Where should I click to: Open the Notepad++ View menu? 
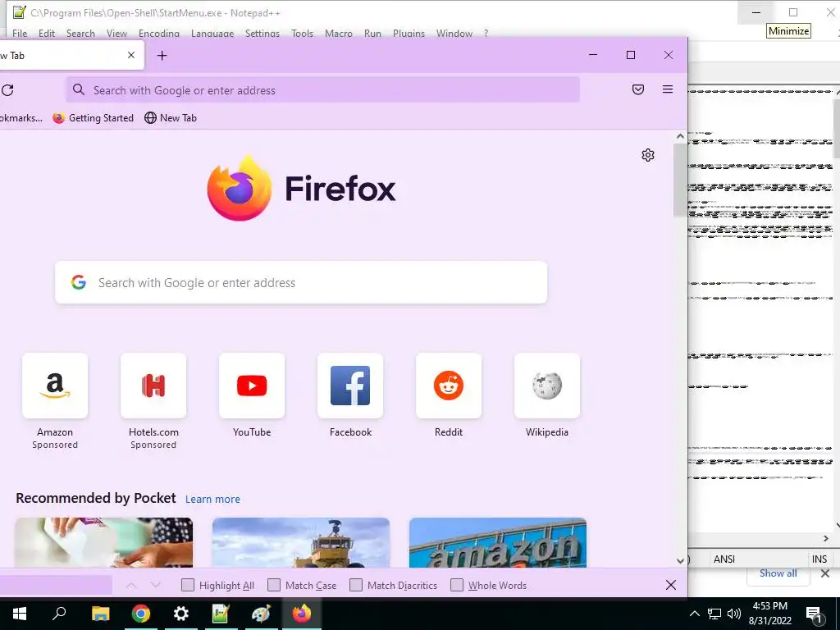pyautogui.click(x=116, y=33)
